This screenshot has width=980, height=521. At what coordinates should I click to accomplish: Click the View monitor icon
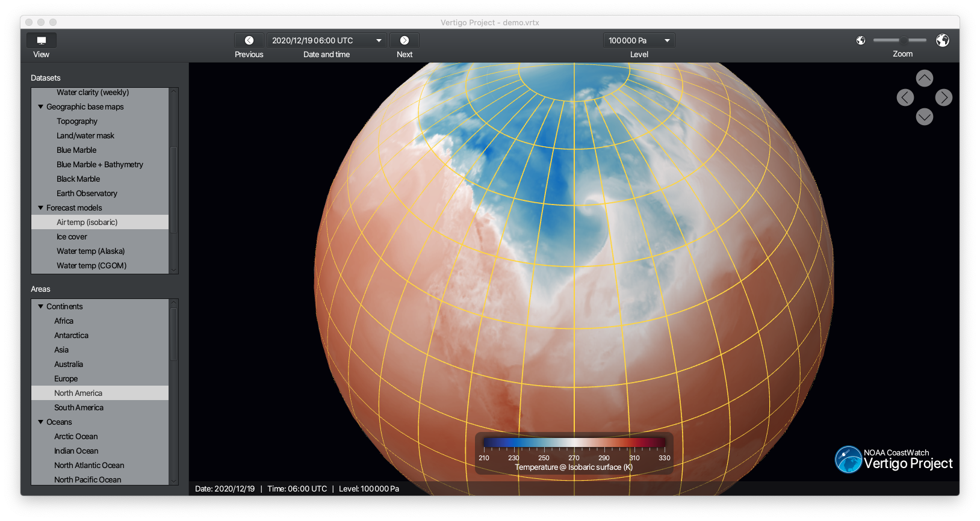pyautogui.click(x=42, y=40)
